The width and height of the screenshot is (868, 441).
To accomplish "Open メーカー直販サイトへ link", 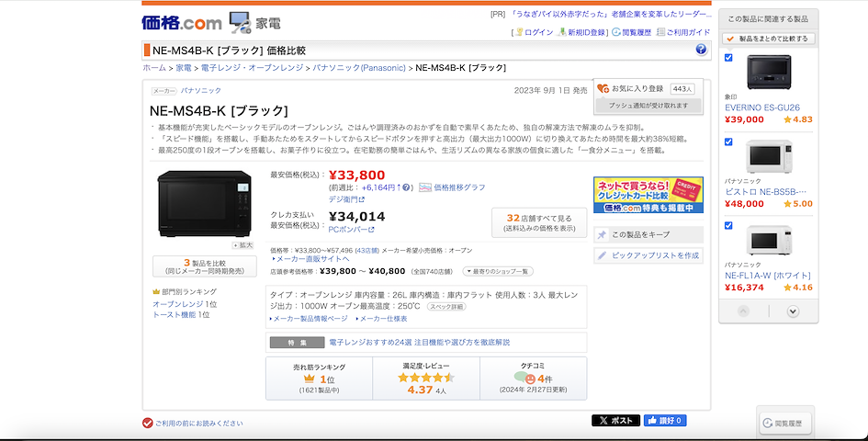I will click(310, 259).
